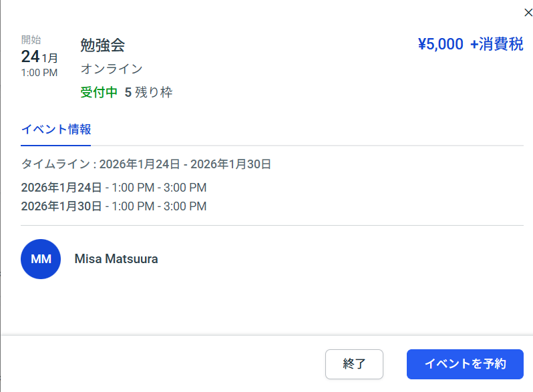The image size is (533, 392).
Task: Click the タイムライン date range heading
Action: point(146,164)
